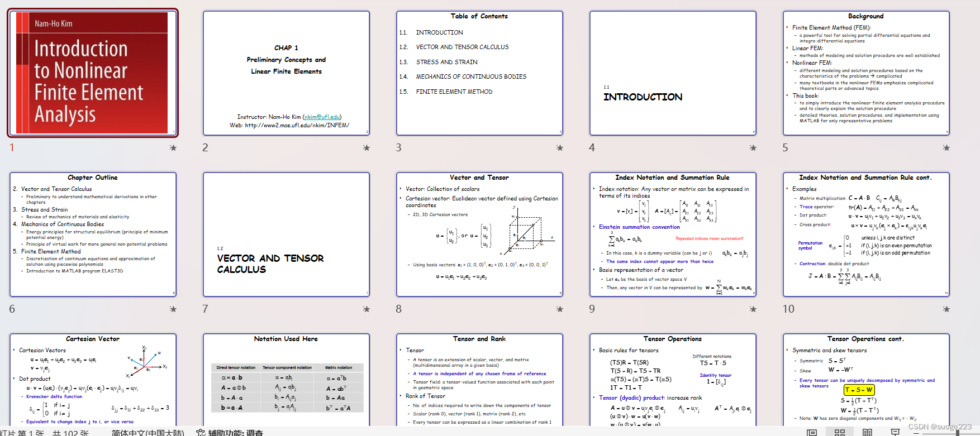Select the Cartesian Vector slide
The height and width of the screenshot is (436, 980).
[93, 380]
